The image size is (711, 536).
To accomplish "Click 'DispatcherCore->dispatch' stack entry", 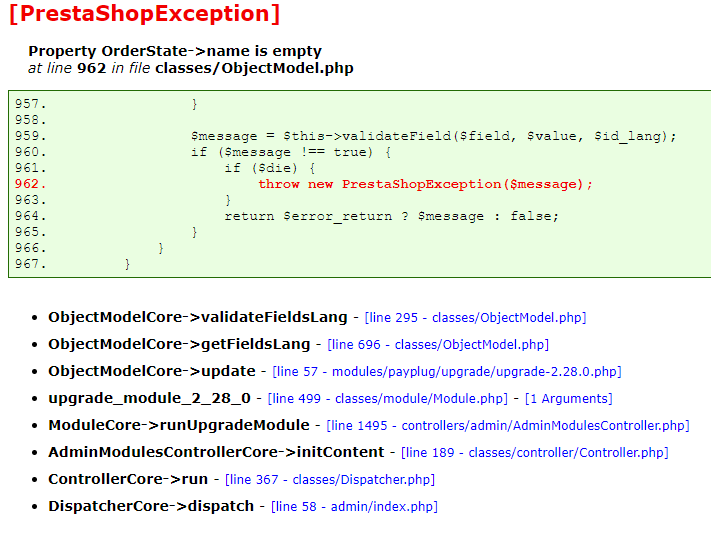I will (151, 506).
